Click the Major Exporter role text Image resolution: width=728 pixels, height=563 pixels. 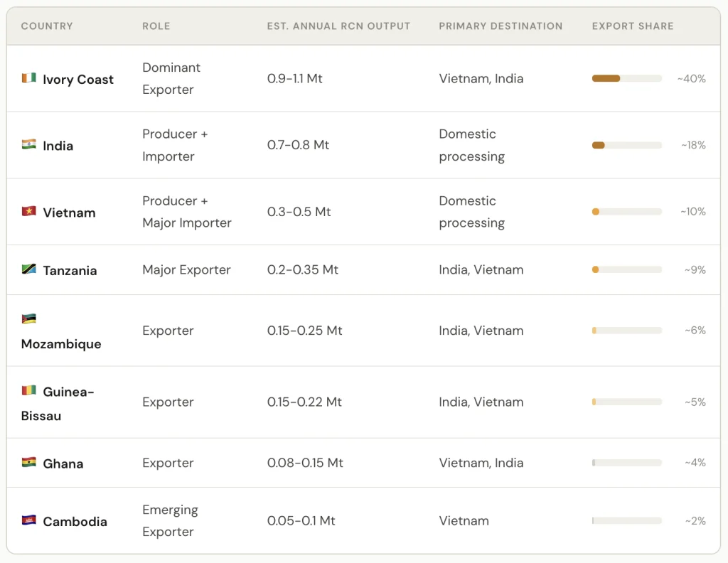pyautogui.click(x=186, y=269)
